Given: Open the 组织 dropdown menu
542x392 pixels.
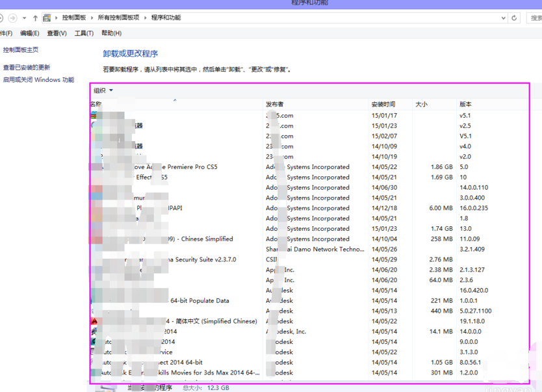Looking at the screenshot, I should [x=101, y=90].
